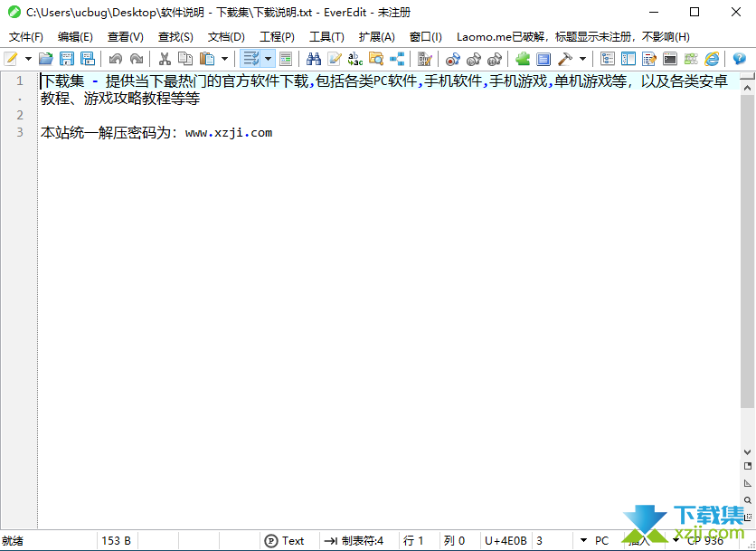Run the hammer tools icon

(x=564, y=59)
